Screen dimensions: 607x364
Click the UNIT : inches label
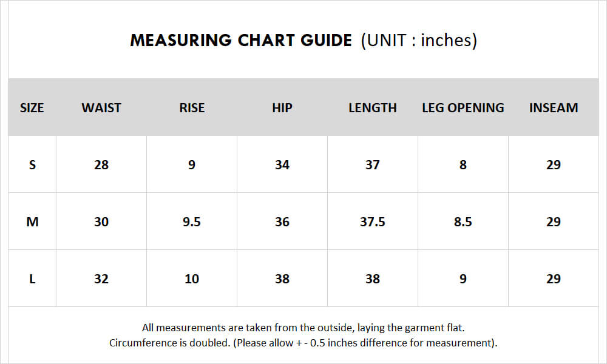pos(419,40)
